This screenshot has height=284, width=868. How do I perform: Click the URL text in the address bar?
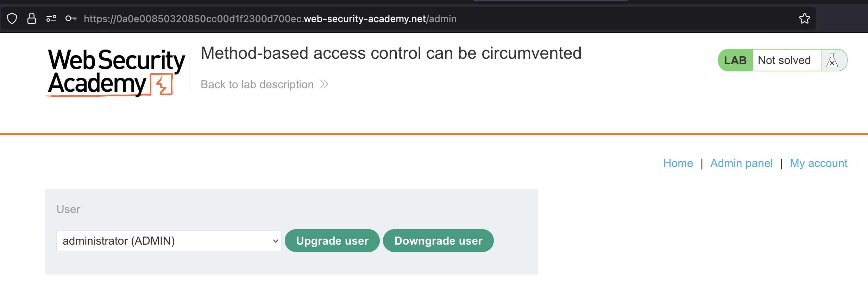270,19
